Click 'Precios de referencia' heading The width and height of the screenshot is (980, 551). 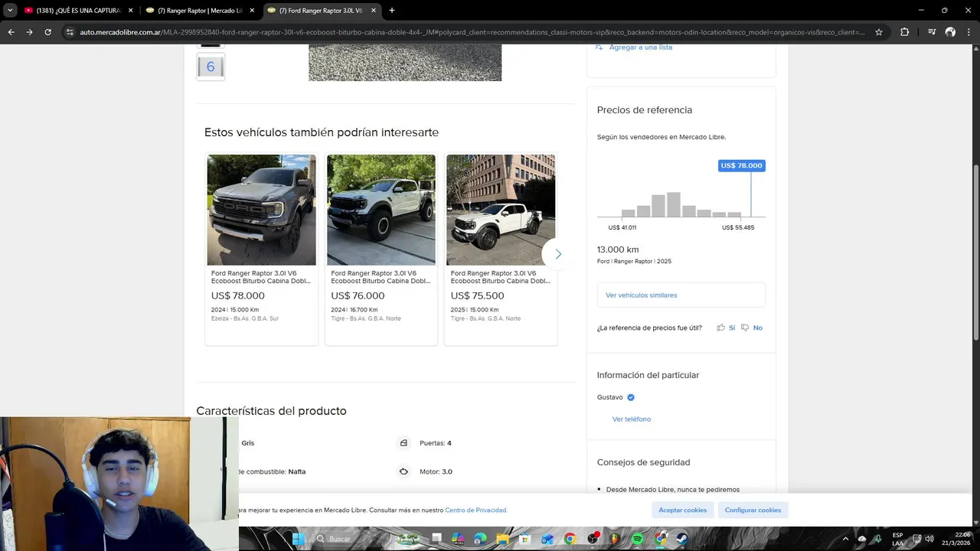click(645, 110)
